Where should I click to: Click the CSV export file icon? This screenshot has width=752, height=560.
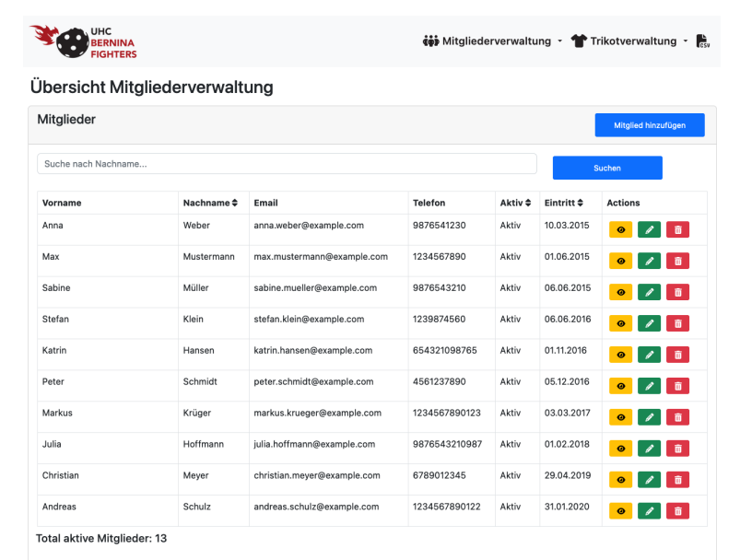(x=702, y=41)
